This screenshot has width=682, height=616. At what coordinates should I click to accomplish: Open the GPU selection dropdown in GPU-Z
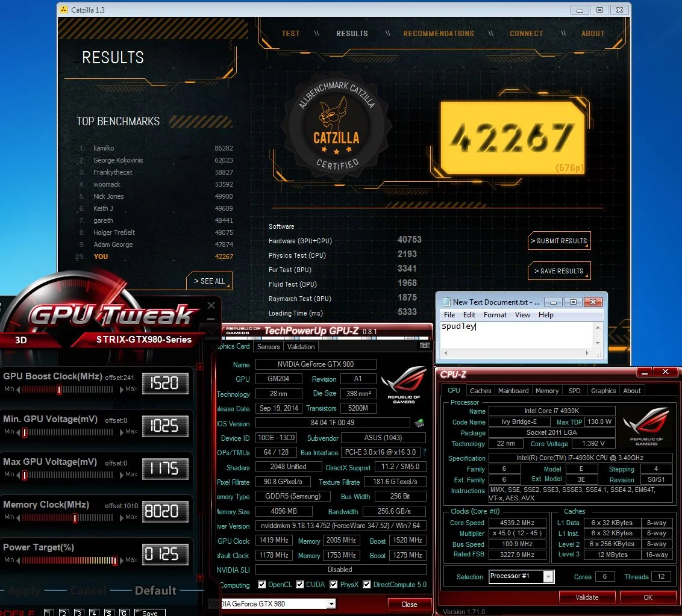(x=331, y=603)
